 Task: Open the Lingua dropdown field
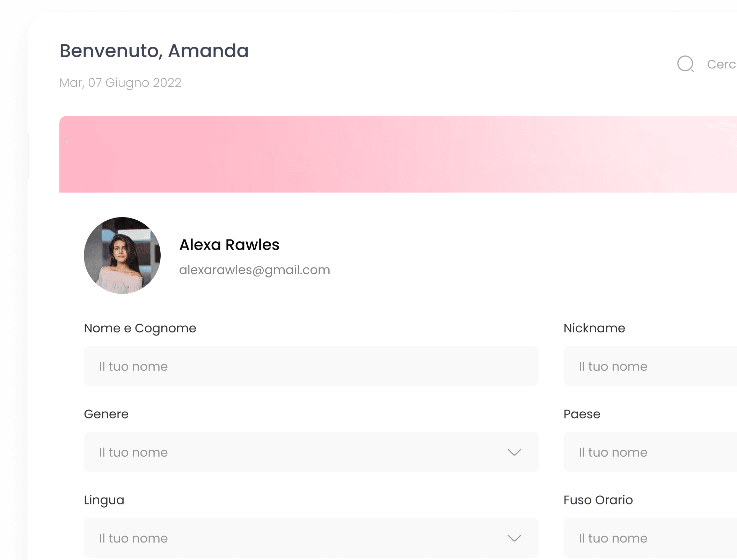[297, 538]
